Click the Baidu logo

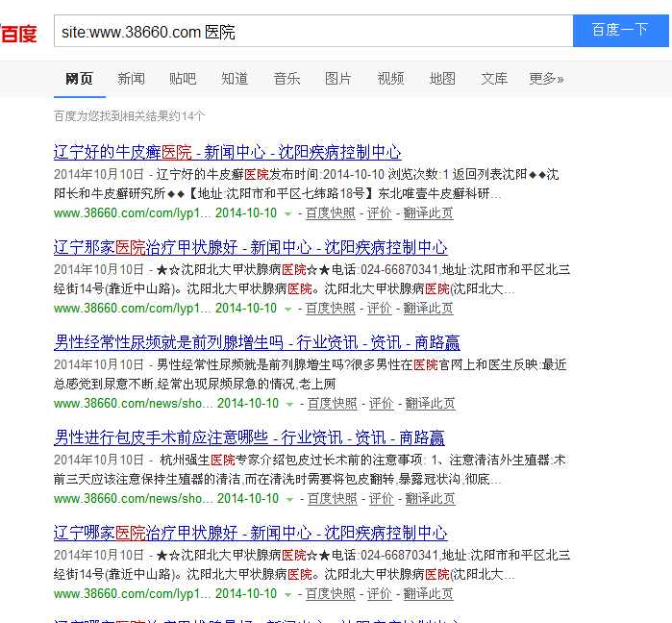pyautogui.click(x=18, y=33)
